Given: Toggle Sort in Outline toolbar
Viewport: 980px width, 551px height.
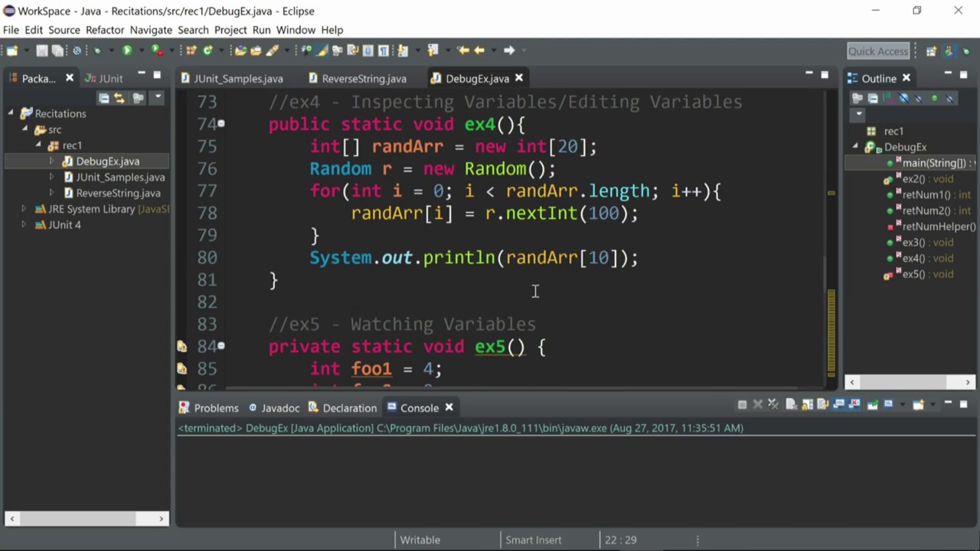Looking at the screenshot, I should pos(888,98).
